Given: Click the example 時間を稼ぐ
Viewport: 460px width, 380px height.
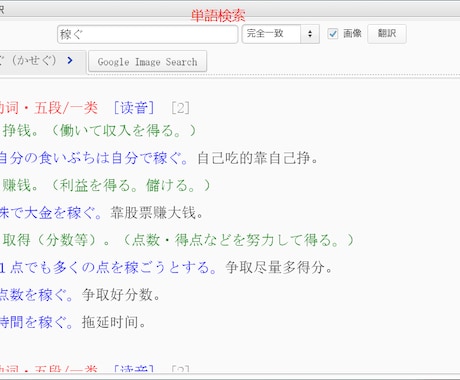Looking at the screenshot, I should coord(37,322).
